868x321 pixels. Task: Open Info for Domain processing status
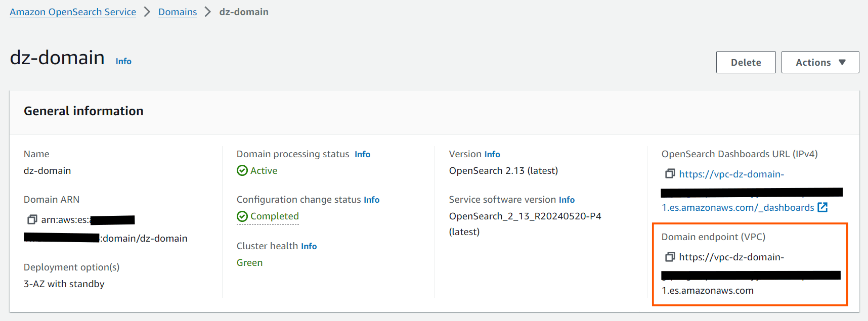(362, 154)
